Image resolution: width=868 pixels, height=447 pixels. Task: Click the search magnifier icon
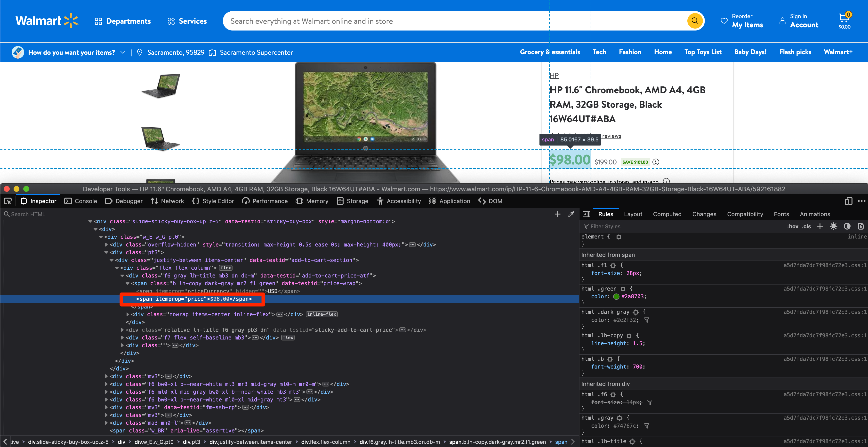pos(695,21)
